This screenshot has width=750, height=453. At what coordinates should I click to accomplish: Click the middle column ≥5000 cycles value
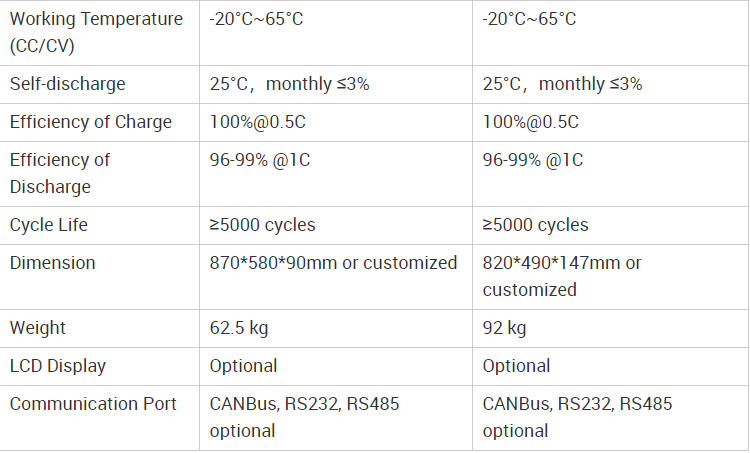coord(262,225)
